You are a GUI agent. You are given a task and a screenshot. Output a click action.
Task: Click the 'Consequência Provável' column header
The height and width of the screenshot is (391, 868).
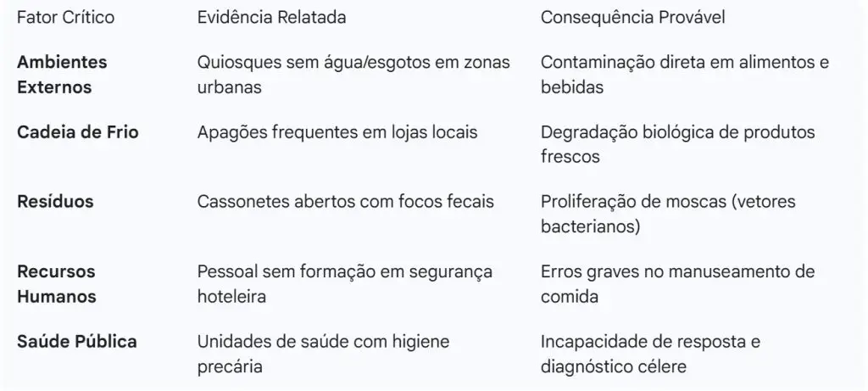pos(635,17)
